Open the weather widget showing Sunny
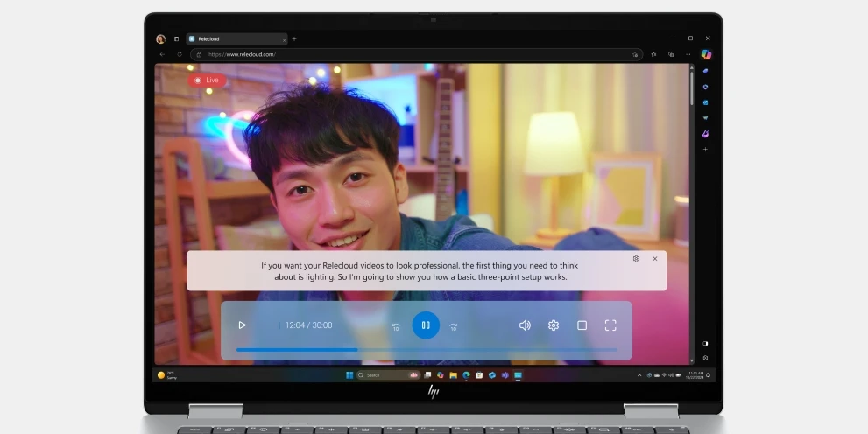Screen dimensions: 868x434 click(167, 374)
